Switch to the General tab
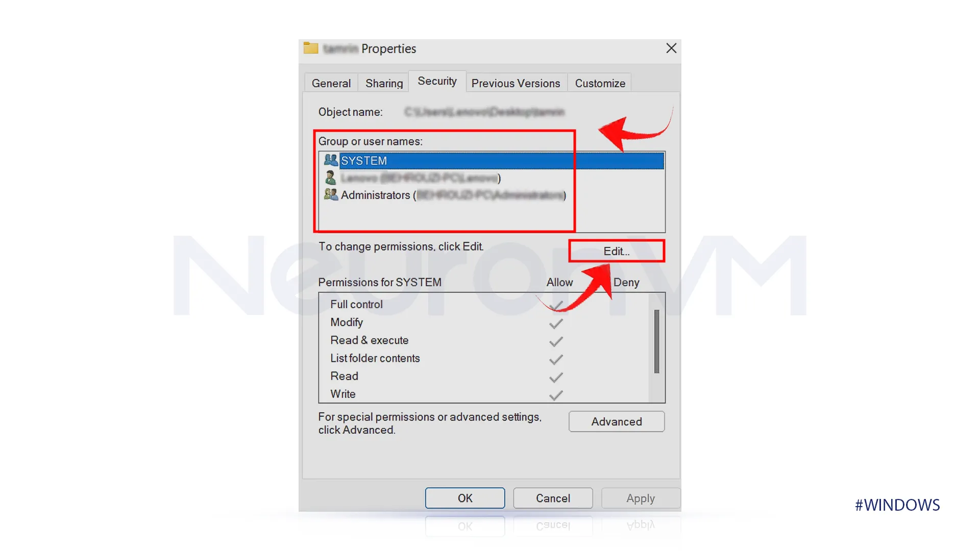 click(x=331, y=83)
